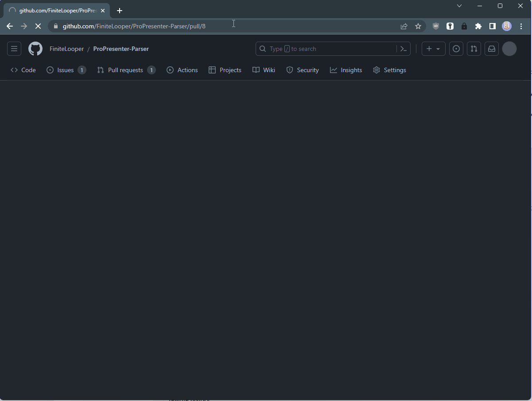This screenshot has height=401, width=532.
Task: Switch to the Settings tab
Action: (x=390, y=70)
